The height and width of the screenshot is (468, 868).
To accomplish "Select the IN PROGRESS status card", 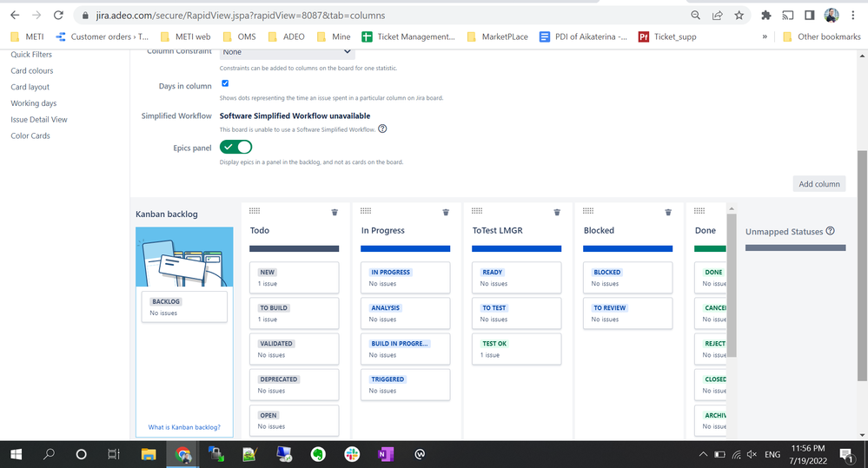I will (406, 277).
